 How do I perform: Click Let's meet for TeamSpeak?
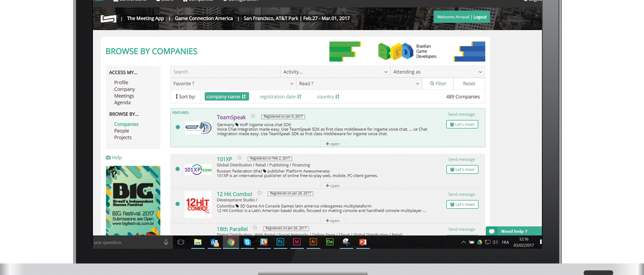coord(462,124)
